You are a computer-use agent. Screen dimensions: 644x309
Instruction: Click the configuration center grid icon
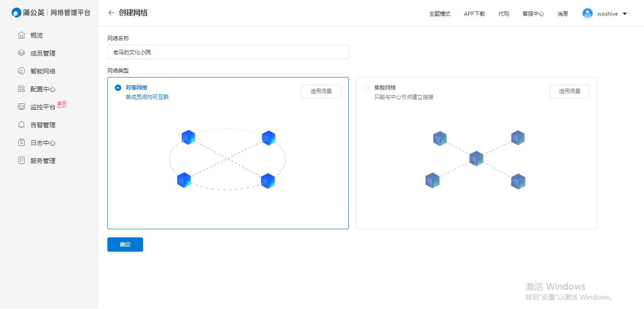tap(21, 89)
